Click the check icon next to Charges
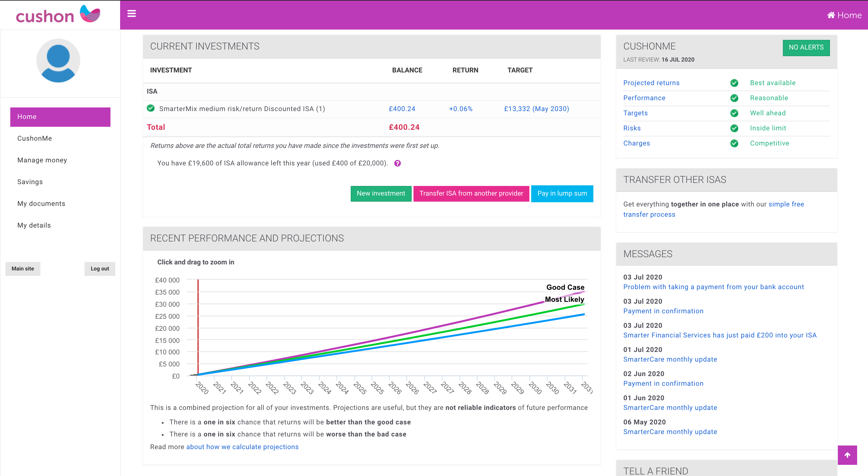Image resolution: width=868 pixels, height=476 pixels. click(734, 143)
